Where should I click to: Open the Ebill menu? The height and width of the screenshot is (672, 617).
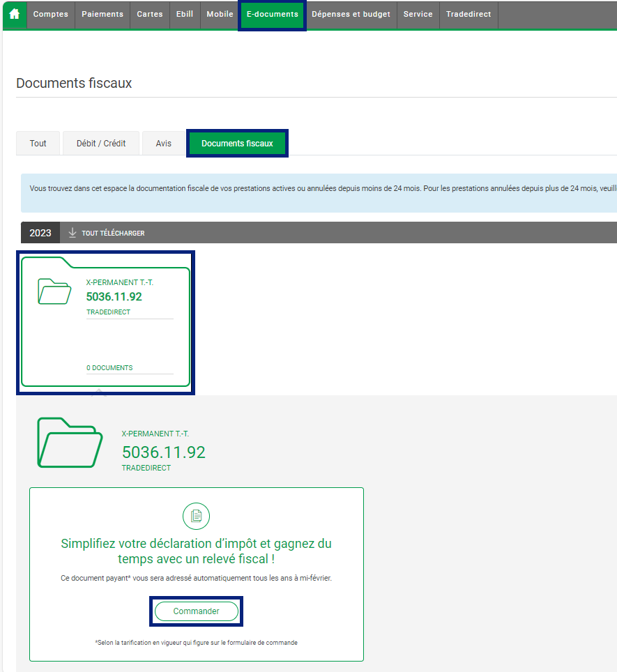pos(185,14)
